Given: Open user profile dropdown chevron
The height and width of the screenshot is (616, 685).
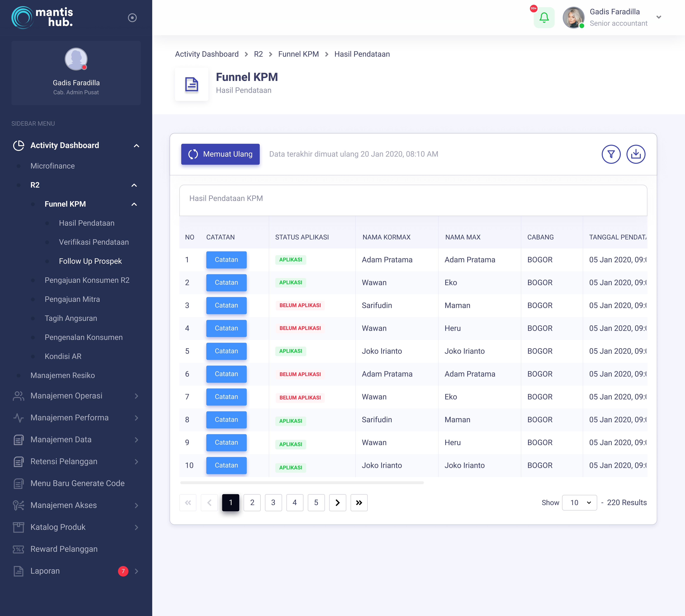Looking at the screenshot, I should pyautogui.click(x=659, y=17).
